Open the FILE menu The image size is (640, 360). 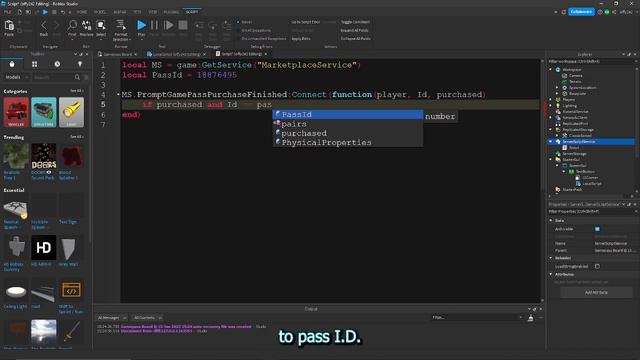click(x=8, y=12)
